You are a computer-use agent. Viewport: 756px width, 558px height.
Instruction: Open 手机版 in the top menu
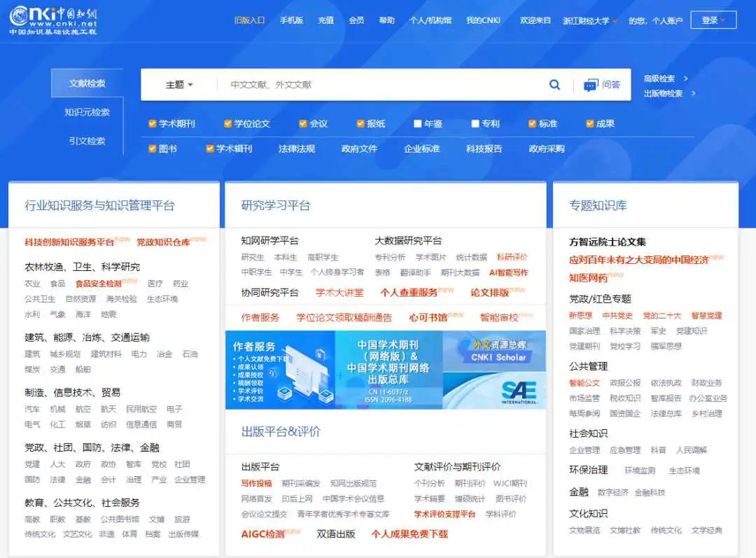pyautogui.click(x=291, y=20)
